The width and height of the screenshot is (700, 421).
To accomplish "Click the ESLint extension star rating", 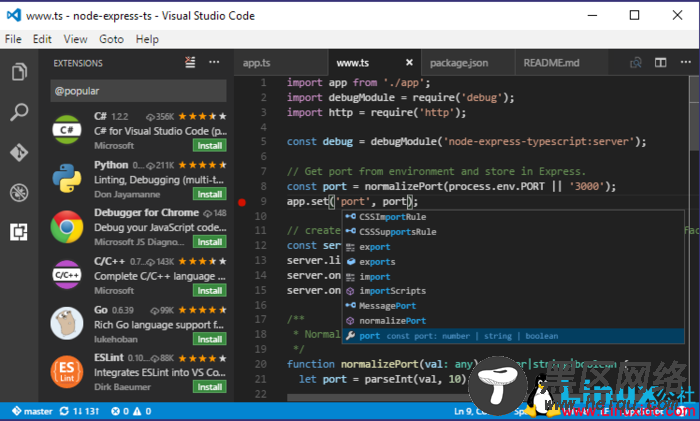I will 202,358.
